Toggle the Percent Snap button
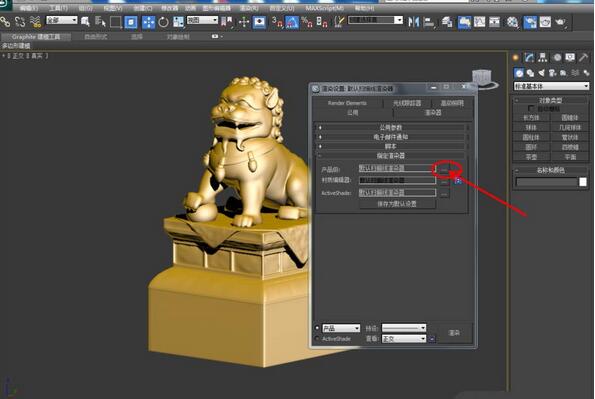This screenshot has height=399, width=595. point(307,22)
